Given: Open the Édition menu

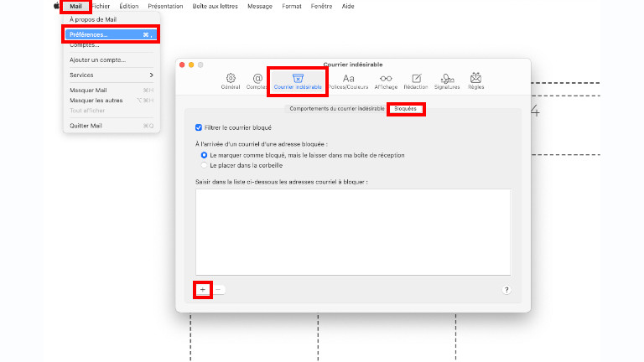Looking at the screenshot, I should coord(129,6).
